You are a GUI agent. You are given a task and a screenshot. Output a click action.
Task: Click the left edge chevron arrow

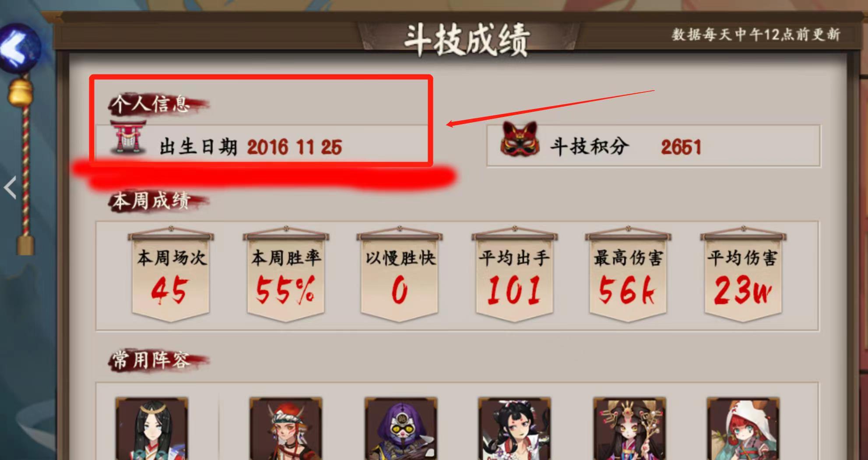[x=10, y=188]
